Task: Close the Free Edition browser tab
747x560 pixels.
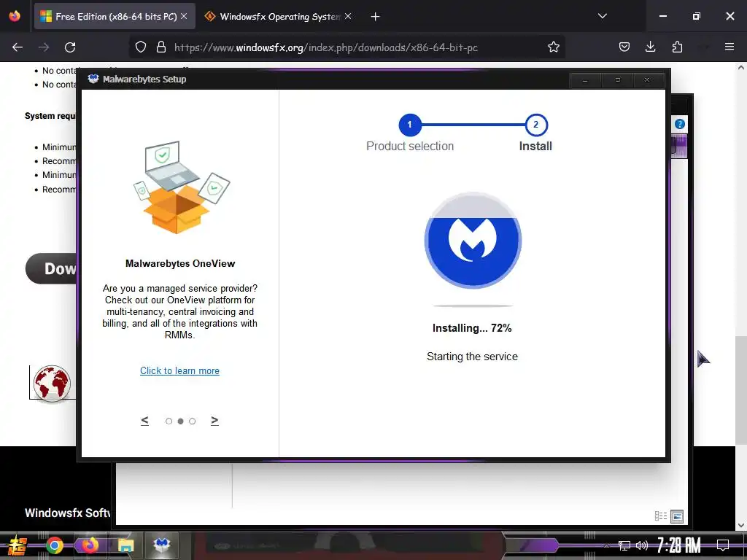Action: tap(184, 17)
